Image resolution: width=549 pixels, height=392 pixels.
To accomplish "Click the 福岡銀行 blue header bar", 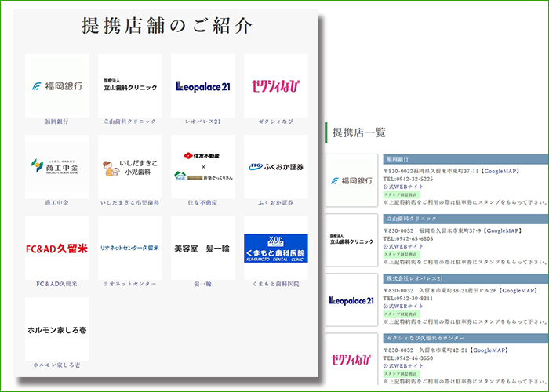I will (x=466, y=159).
